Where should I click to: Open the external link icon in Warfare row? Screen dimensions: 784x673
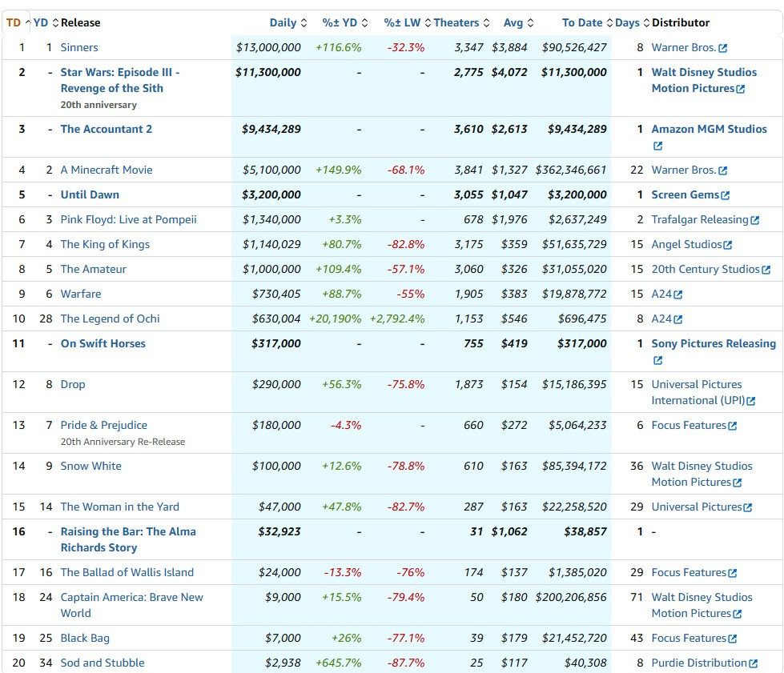[677, 294]
